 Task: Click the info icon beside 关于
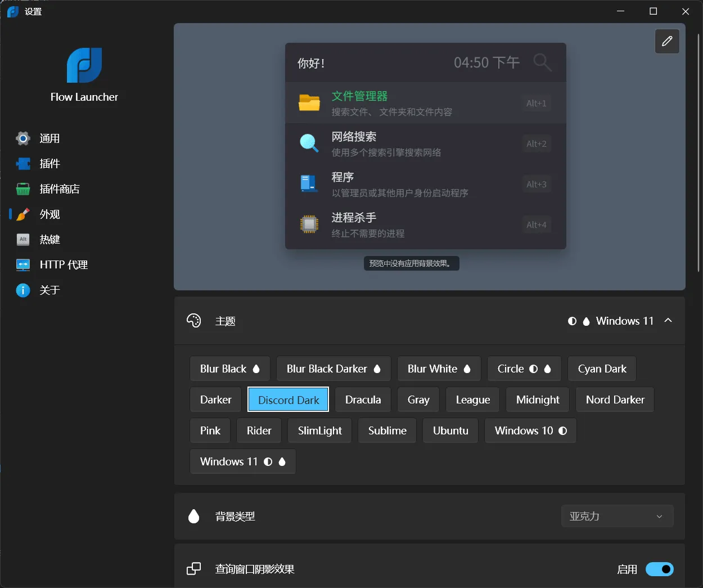[x=23, y=290]
